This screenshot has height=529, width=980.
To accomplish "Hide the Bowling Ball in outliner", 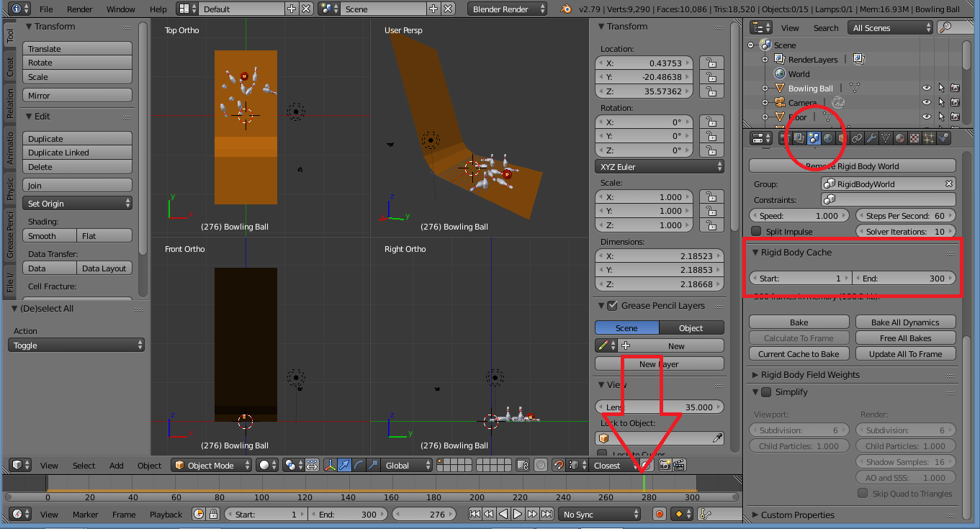I will [927, 89].
